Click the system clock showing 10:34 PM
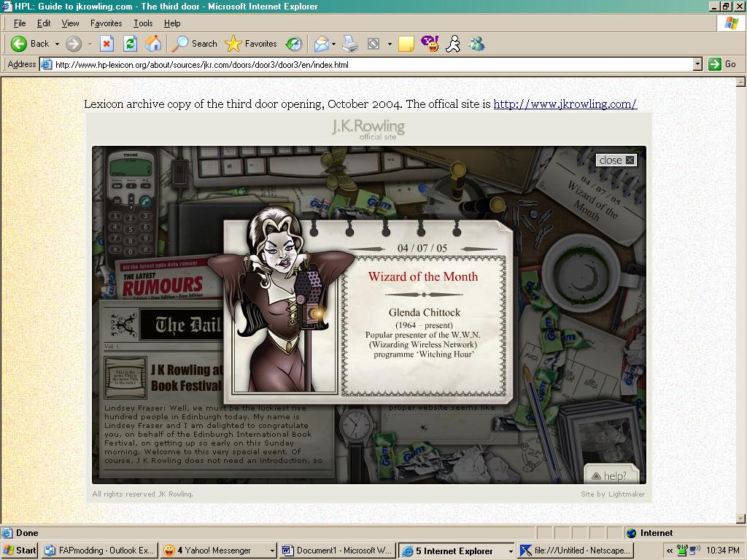This screenshot has height=560, width=747. [723, 551]
